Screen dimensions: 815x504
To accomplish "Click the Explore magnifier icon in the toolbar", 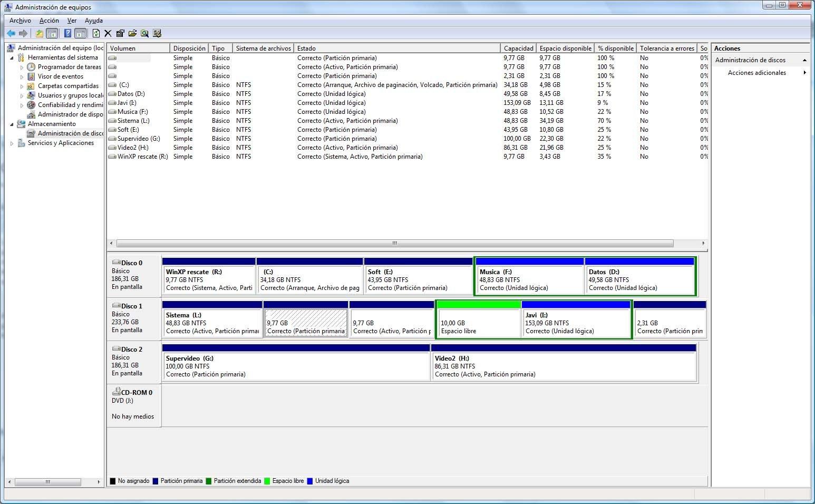I will [144, 33].
